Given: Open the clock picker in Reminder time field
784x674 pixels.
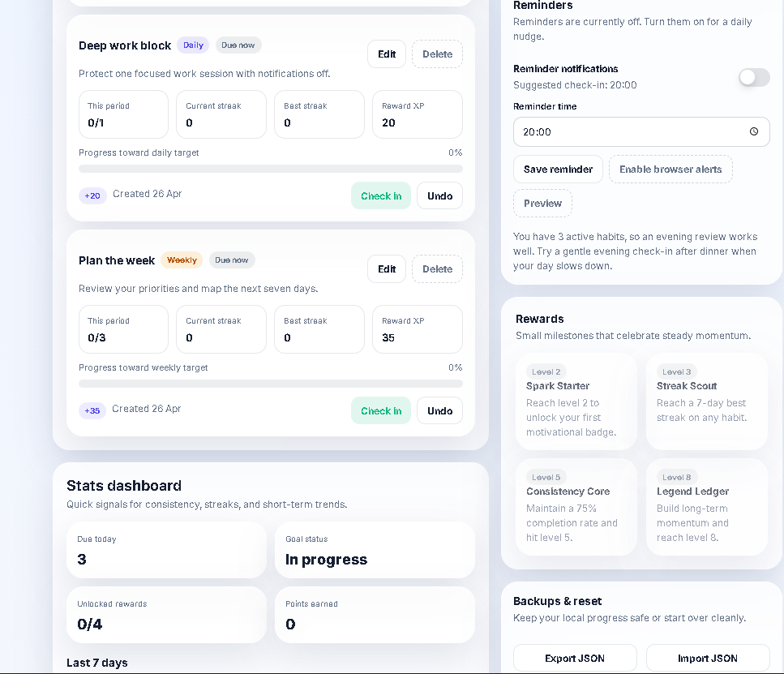Looking at the screenshot, I should coord(753,131).
